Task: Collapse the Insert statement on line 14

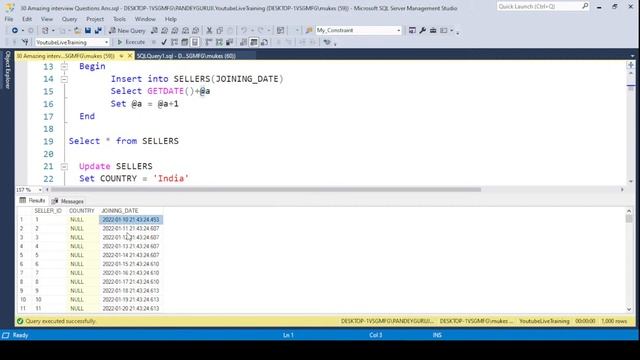Action: click(64, 79)
